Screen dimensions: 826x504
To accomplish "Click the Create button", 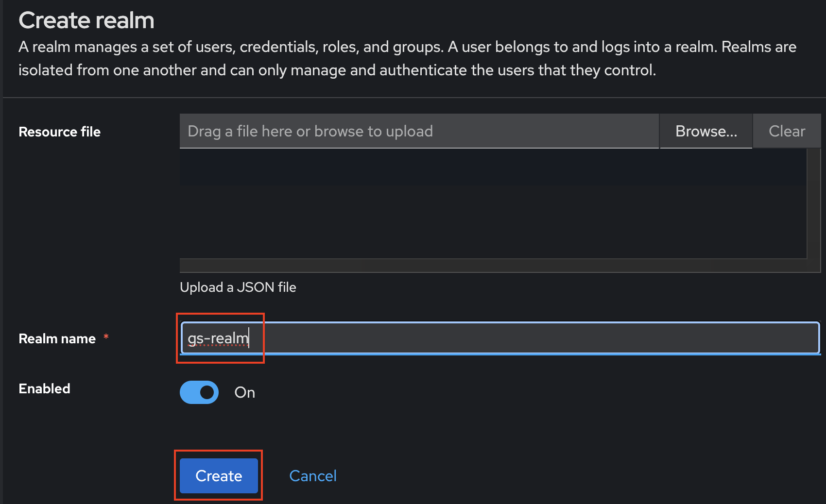I will pyautogui.click(x=219, y=475).
